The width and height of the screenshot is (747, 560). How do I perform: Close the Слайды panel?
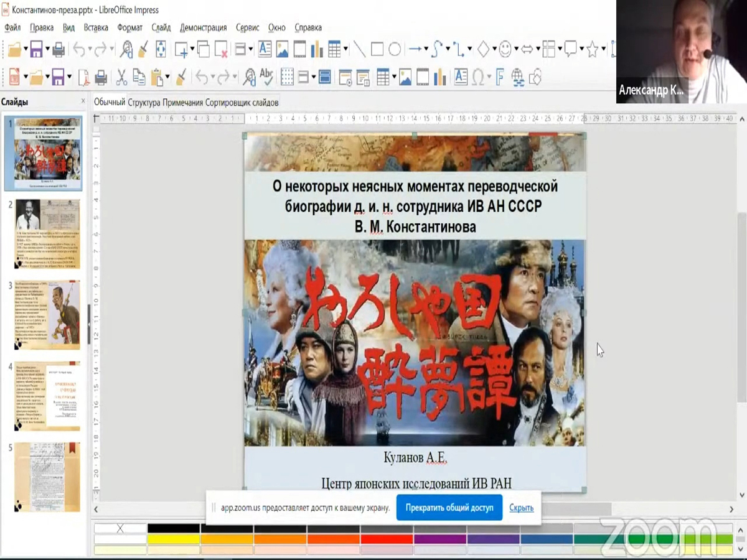click(x=83, y=101)
